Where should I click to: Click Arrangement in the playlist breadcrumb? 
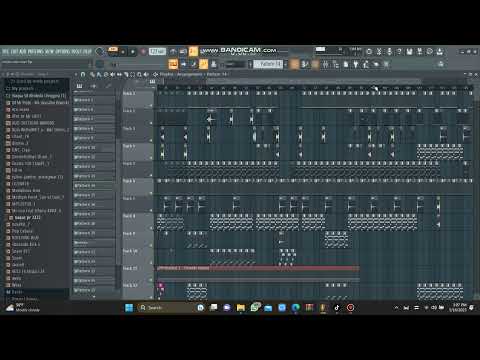coord(189,74)
